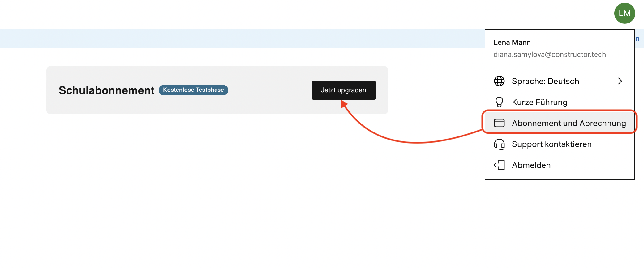Click the lightbulb quick tour icon
Viewport: 644px width, 268px height.
tap(499, 102)
